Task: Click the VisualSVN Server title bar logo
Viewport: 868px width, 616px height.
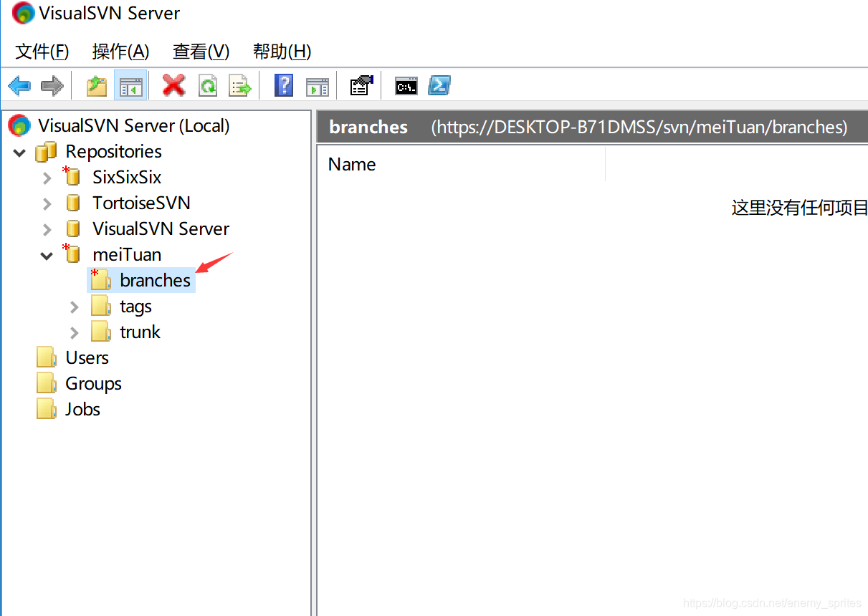Action: tap(24, 13)
